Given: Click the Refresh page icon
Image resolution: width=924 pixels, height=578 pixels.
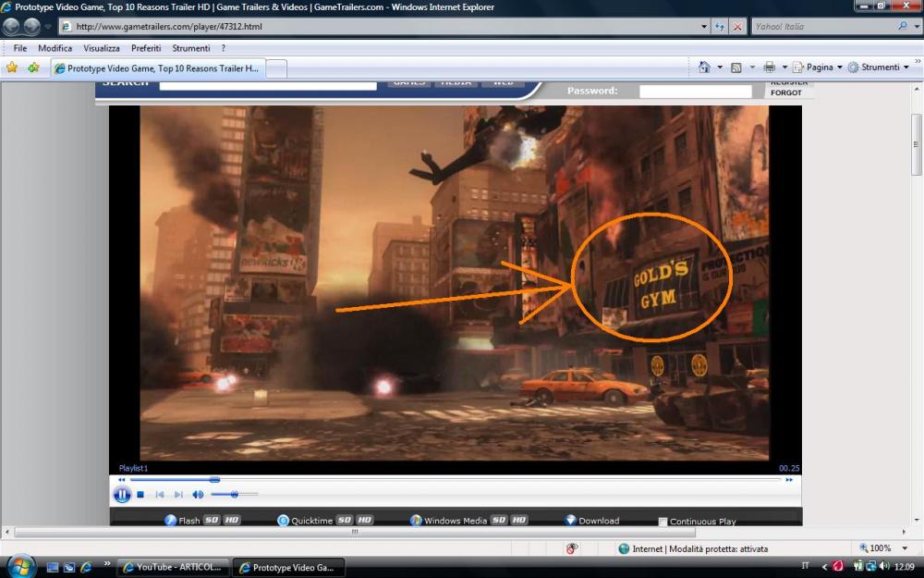Looking at the screenshot, I should point(720,27).
